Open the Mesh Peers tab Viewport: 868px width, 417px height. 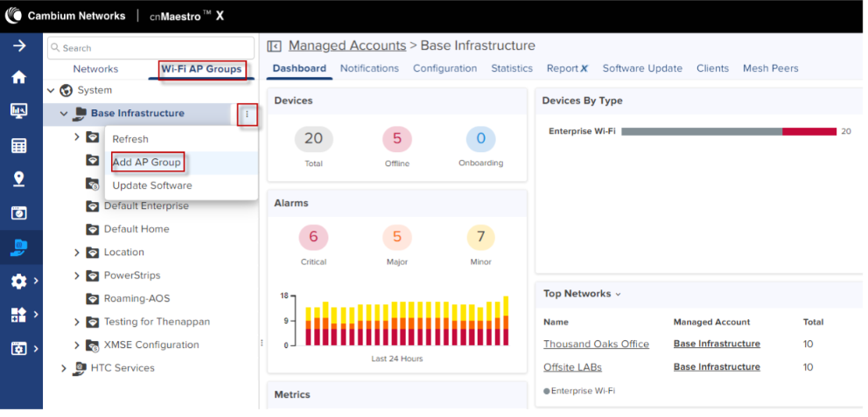771,68
